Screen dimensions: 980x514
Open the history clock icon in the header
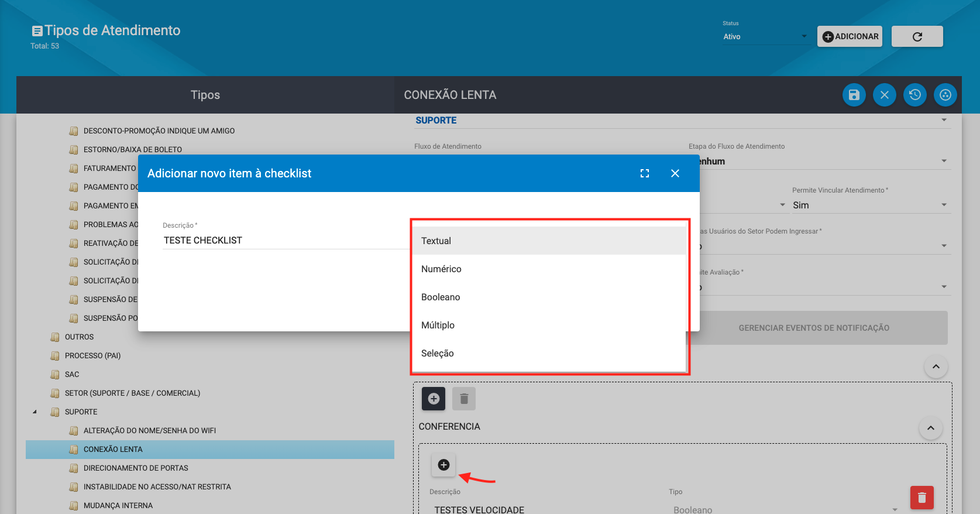pyautogui.click(x=915, y=95)
